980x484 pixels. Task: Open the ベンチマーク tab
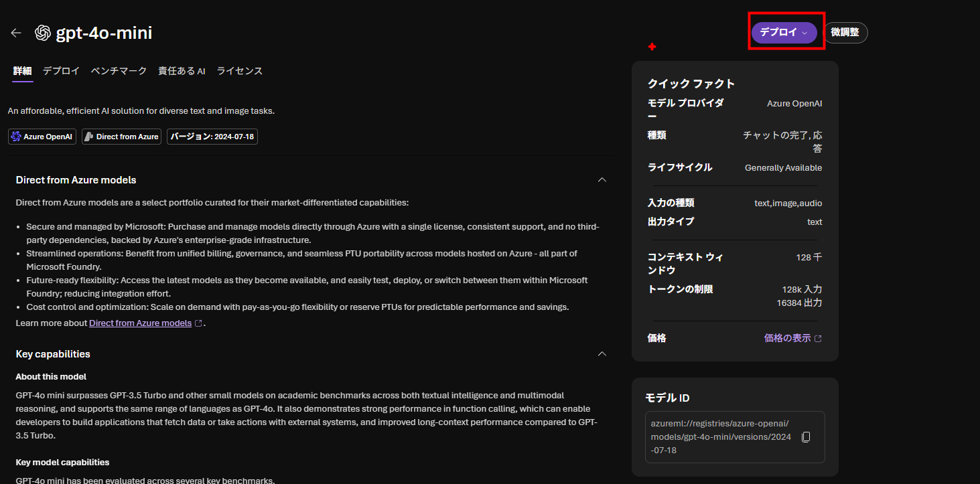point(119,71)
